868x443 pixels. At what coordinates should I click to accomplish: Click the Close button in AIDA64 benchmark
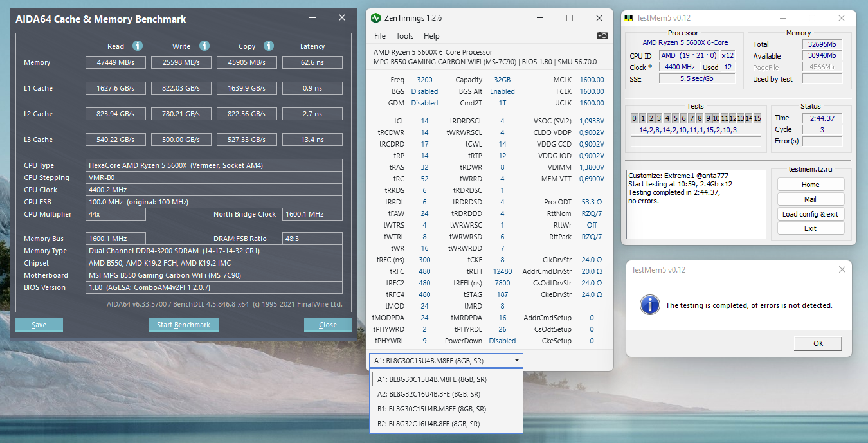(x=328, y=325)
